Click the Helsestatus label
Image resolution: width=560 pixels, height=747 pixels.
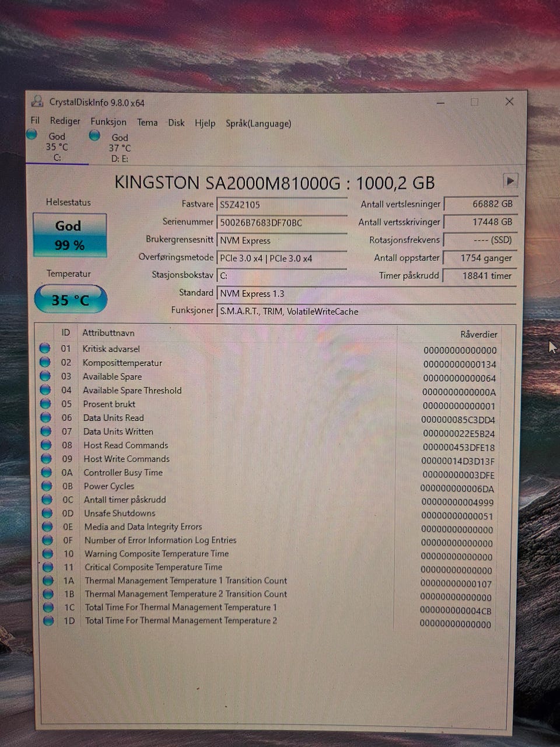click(69, 202)
